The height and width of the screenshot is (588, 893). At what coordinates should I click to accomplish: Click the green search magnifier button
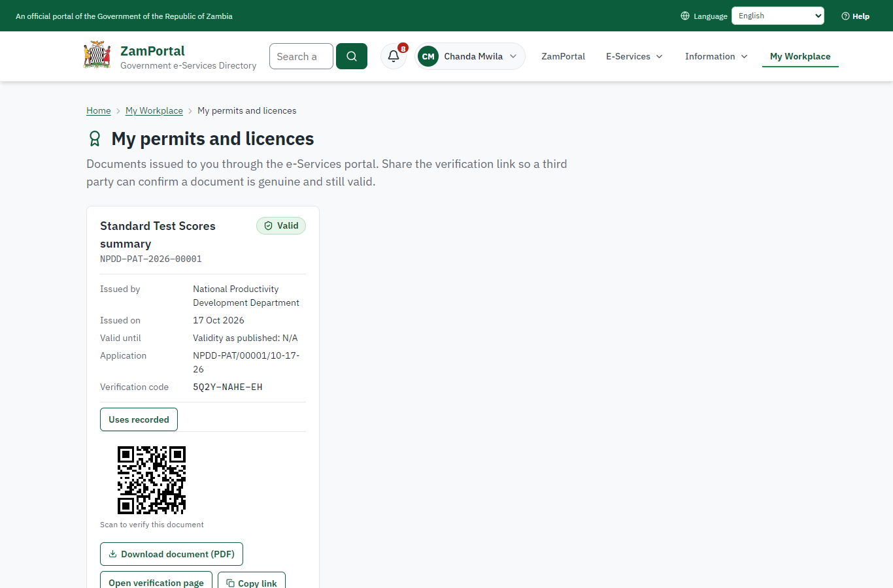352,56
